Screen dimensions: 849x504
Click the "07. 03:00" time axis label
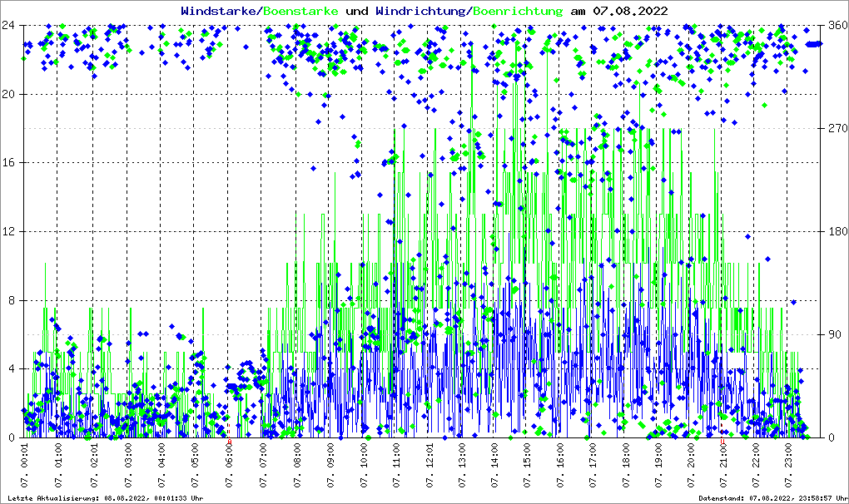click(128, 466)
